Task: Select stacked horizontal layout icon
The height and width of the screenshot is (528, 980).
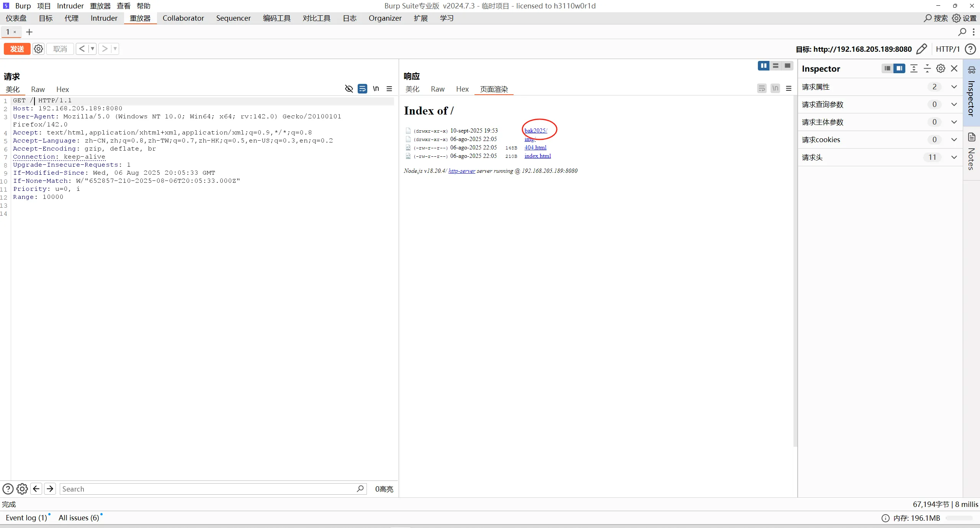Action: tap(775, 66)
